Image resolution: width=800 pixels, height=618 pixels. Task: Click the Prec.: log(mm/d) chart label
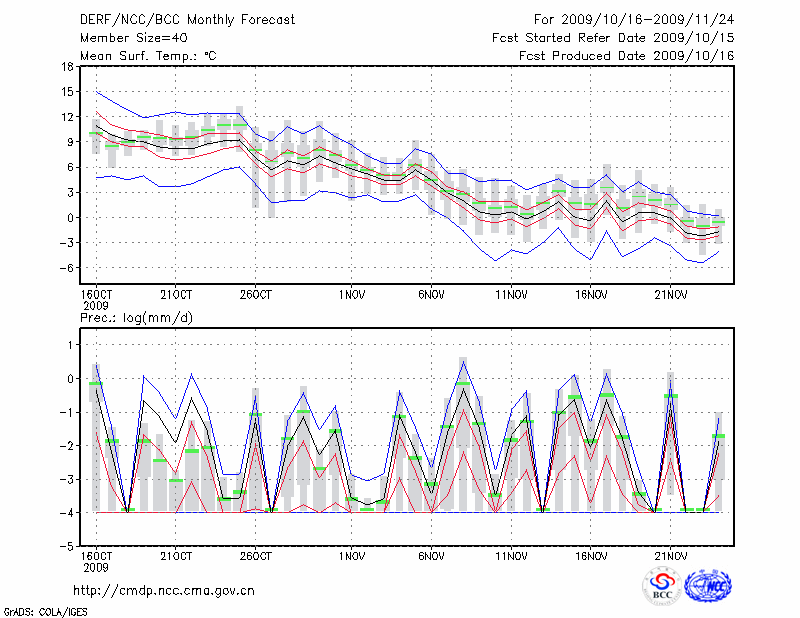point(136,318)
